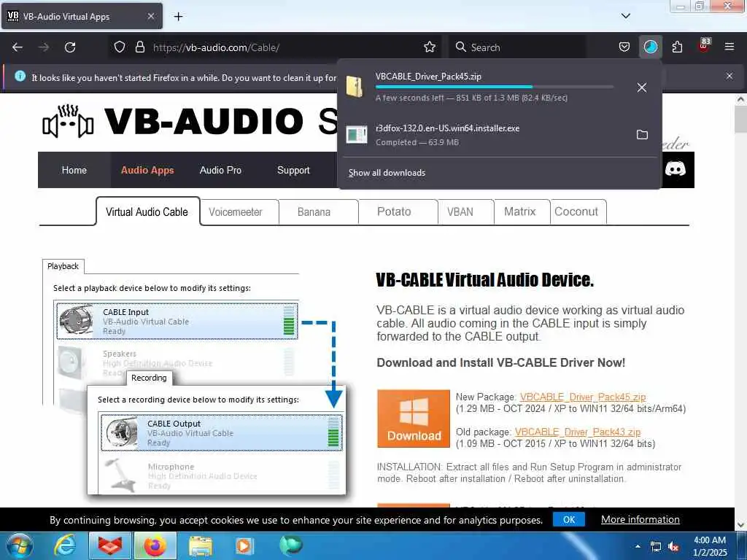This screenshot has width=747, height=560.
Task: Download VBCABLE_Driver_Pack45.zip new package link
Action: coord(583,397)
